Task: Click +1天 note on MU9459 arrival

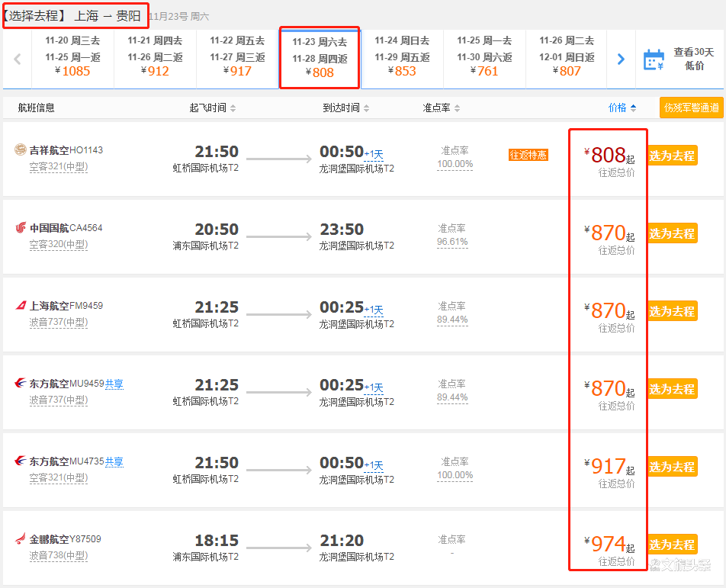Action: (x=374, y=387)
